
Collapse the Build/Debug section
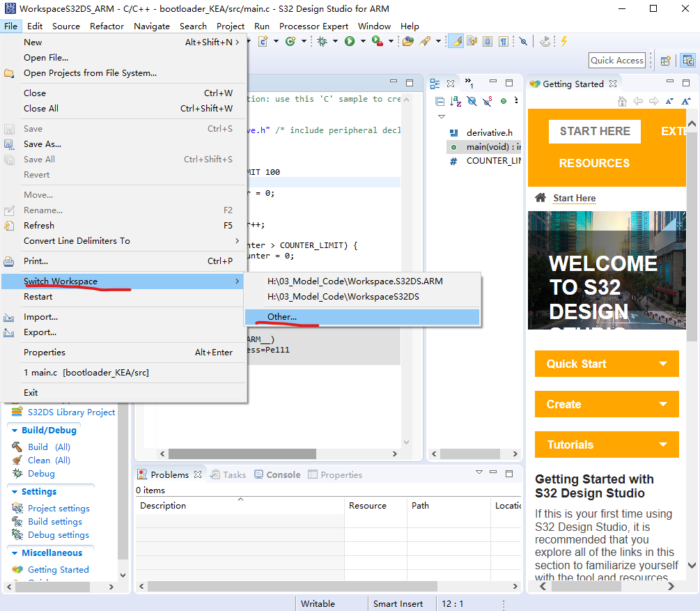[x=15, y=431]
